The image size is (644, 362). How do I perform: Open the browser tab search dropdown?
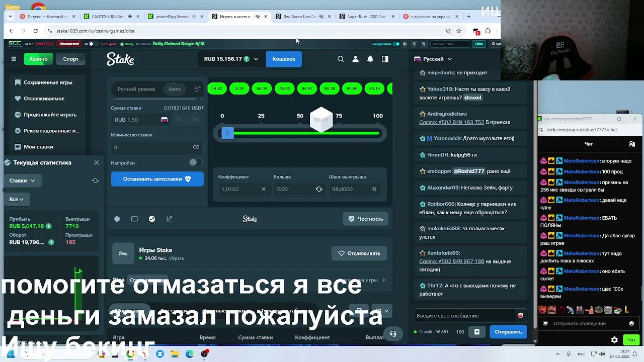click(x=10, y=17)
